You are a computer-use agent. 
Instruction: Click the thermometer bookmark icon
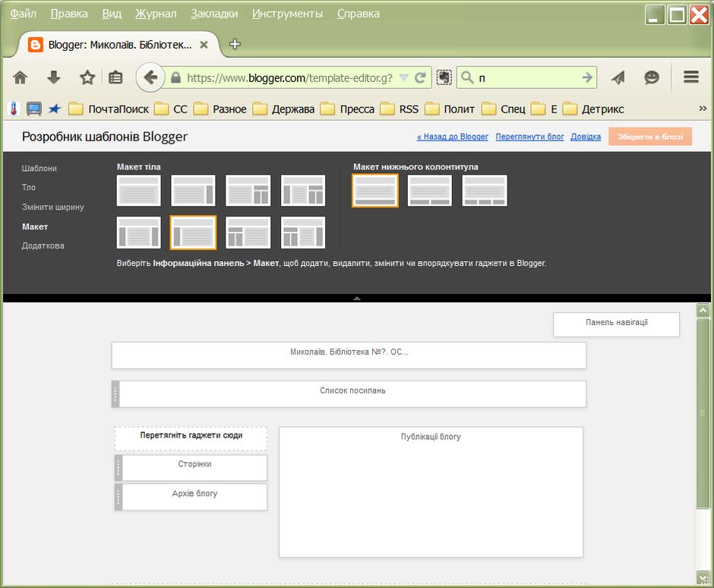tap(14, 109)
